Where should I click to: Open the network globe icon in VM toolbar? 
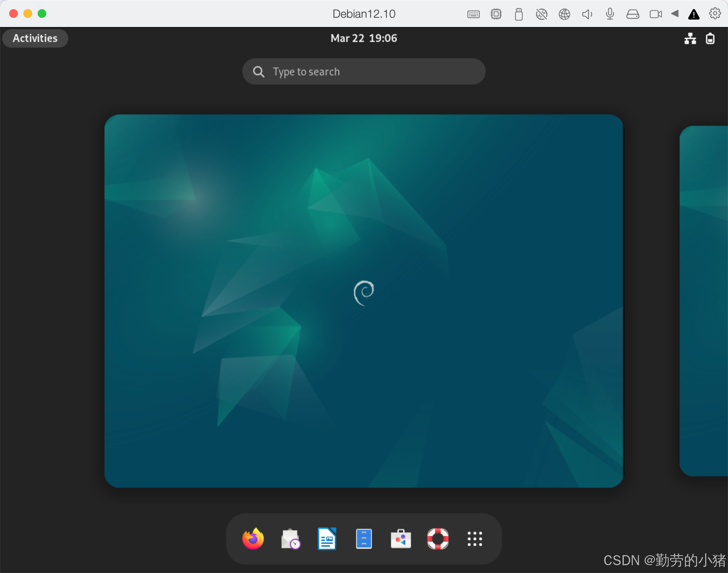[x=564, y=14]
